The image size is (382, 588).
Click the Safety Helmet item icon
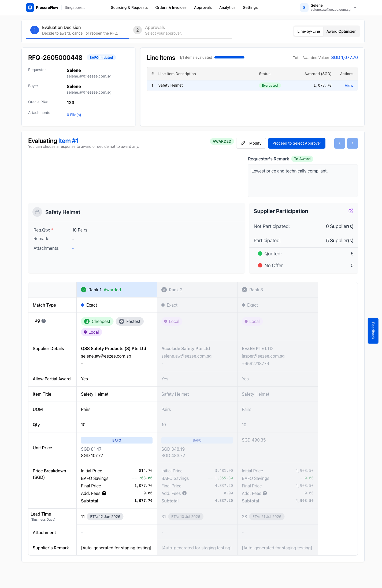pyautogui.click(x=37, y=212)
